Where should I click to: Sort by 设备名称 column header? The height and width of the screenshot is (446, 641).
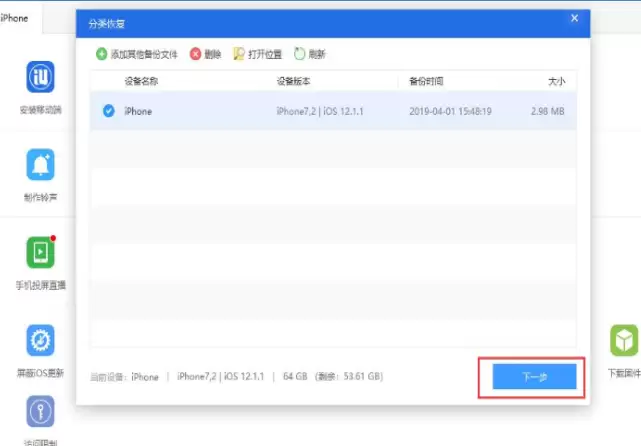(141, 81)
